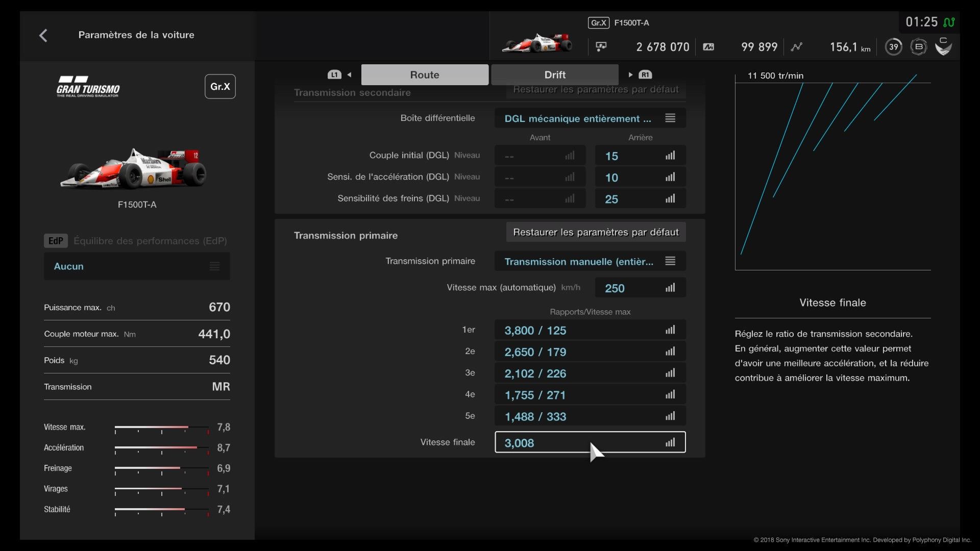This screenshot has height=551, width=980.
Task: Click the credits icon in top bar
Action: click(x=601, y=47)
